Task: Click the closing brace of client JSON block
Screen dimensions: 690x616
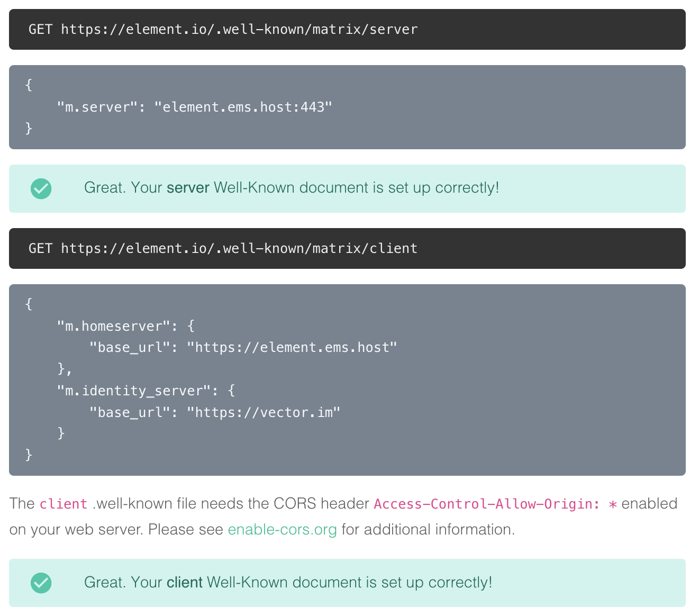Action: (x=29, y=455)
